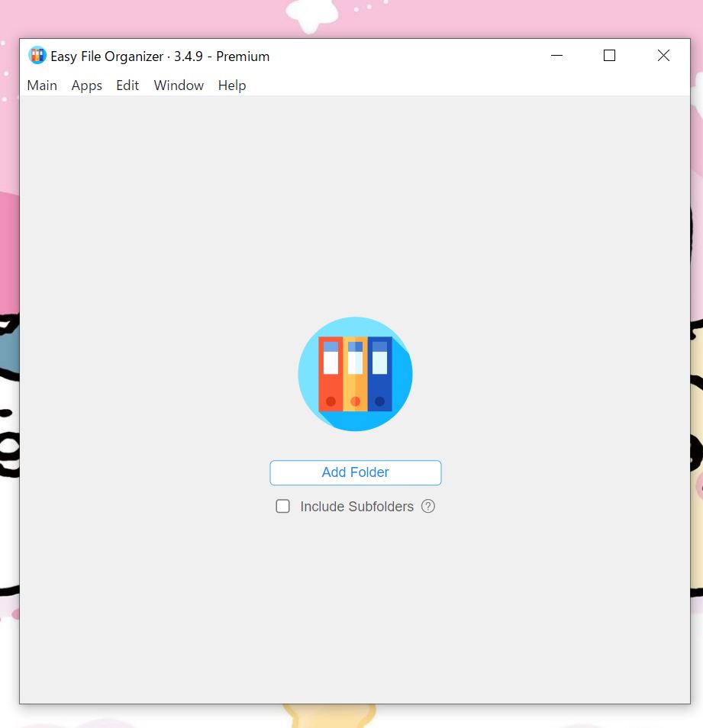Click the Easy File Organizer title bar icon

pyautogui.click(x=37, y=56)
